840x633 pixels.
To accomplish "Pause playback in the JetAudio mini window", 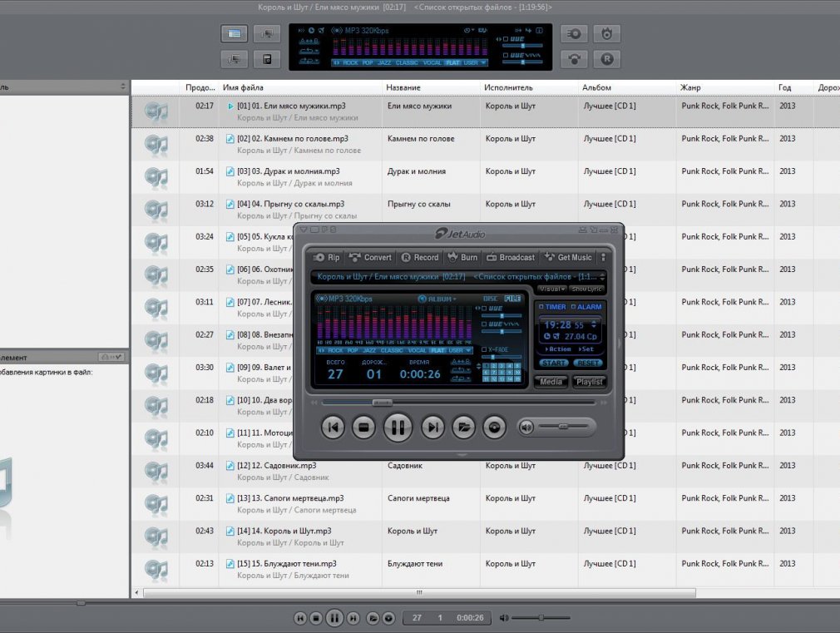I will coord(398,428).
